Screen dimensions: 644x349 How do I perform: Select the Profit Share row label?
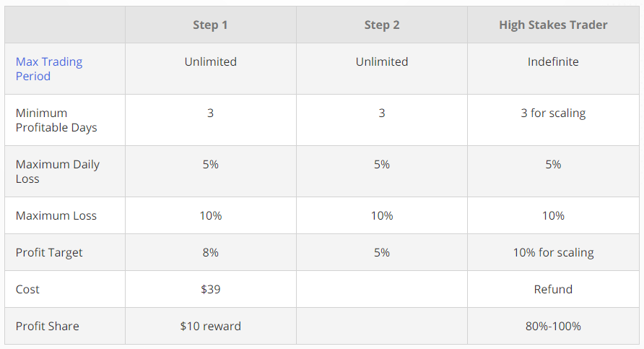point(48,327)
